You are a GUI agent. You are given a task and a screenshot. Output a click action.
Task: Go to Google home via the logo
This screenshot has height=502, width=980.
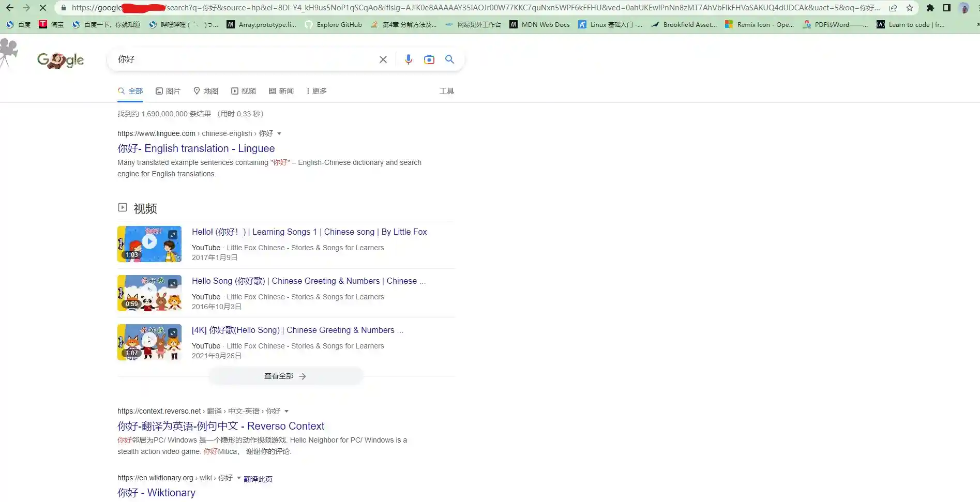pos(61,60)
